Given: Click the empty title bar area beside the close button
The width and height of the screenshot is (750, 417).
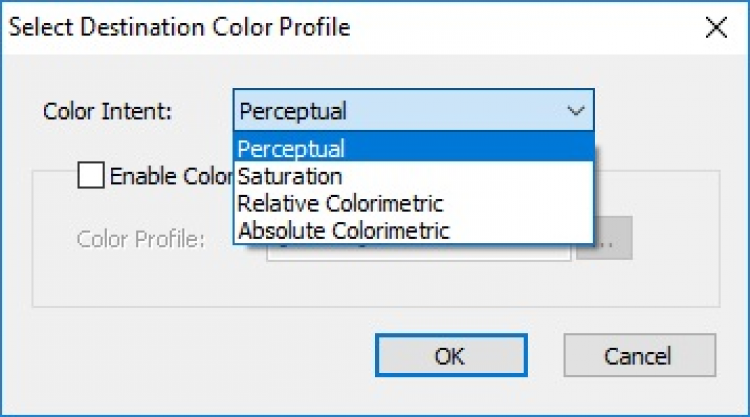Looking at the screenshot, I should [550, 27].
